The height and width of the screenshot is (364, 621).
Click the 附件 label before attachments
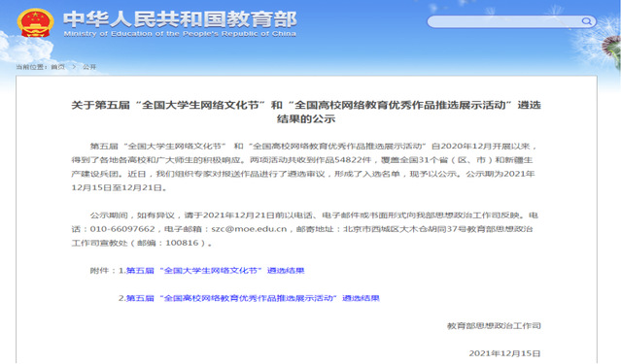(x=99, y=271)
